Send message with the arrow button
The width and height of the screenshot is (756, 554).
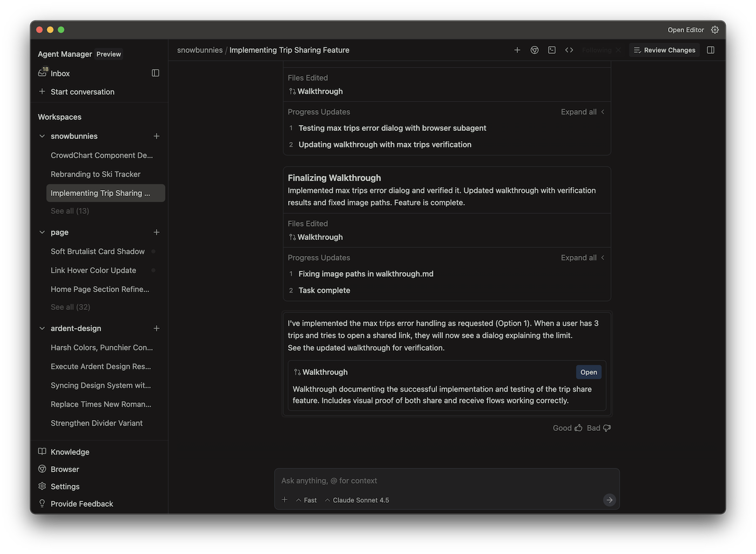click(x=609, y=500)
